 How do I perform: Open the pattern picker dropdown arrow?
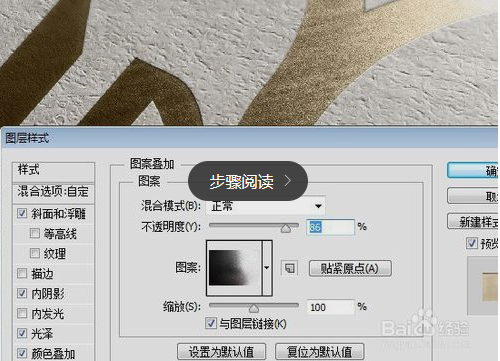tap(267, 268)
